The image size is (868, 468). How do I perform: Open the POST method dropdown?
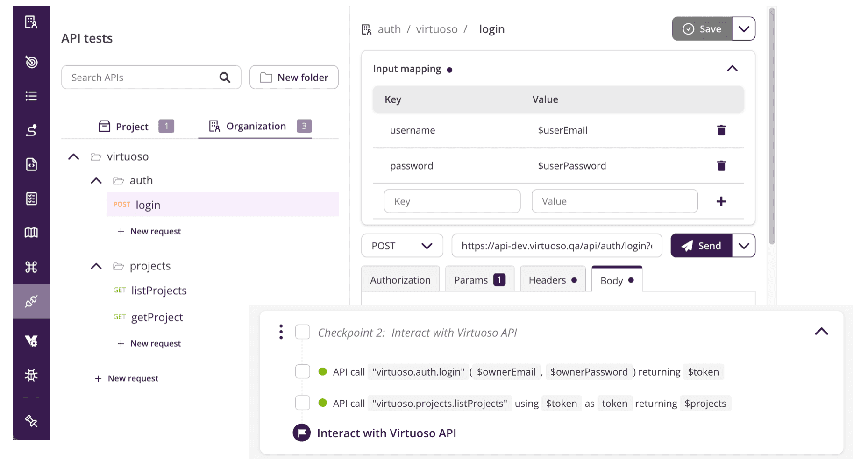click(402, 246)
